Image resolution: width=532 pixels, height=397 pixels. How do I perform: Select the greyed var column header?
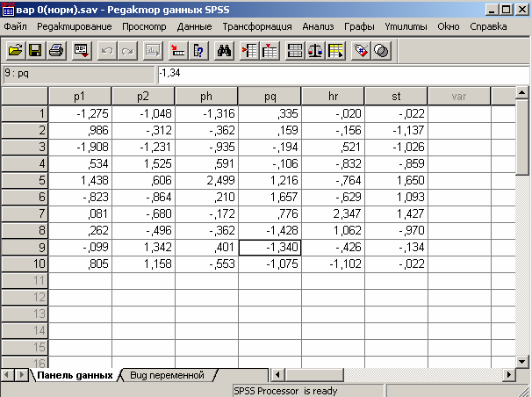point(459,97)
